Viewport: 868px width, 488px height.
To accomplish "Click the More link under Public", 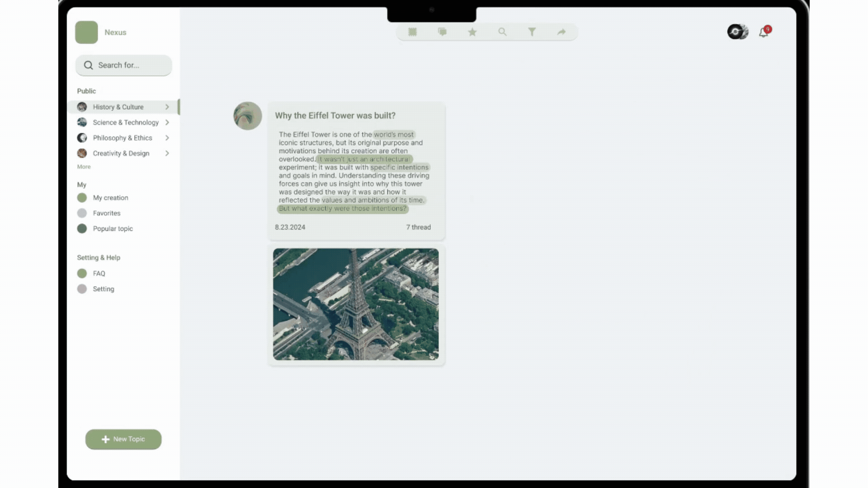I will point(84,167).
